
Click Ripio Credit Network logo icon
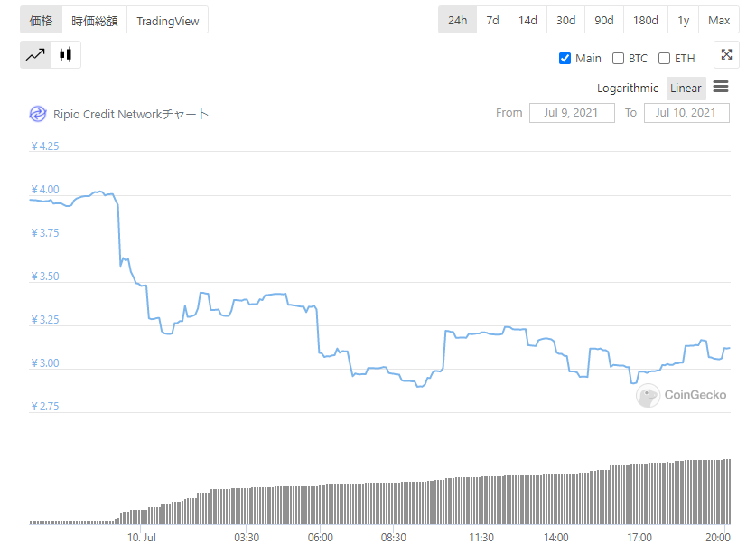pos(38,115)
